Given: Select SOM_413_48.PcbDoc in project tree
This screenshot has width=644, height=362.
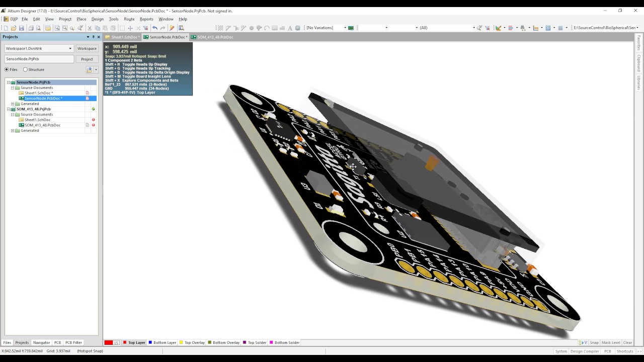Looking at the screenshot, I should 42,125.
